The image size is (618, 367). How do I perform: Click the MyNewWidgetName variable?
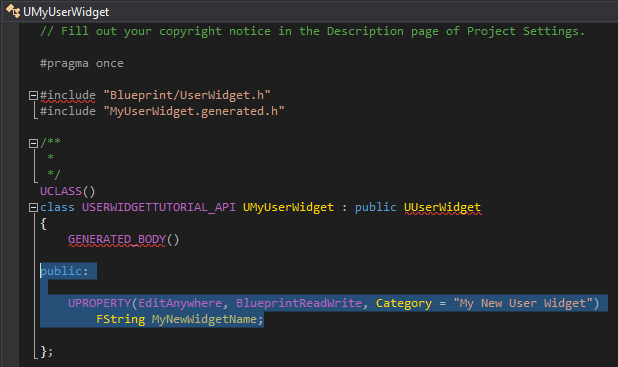204,319
